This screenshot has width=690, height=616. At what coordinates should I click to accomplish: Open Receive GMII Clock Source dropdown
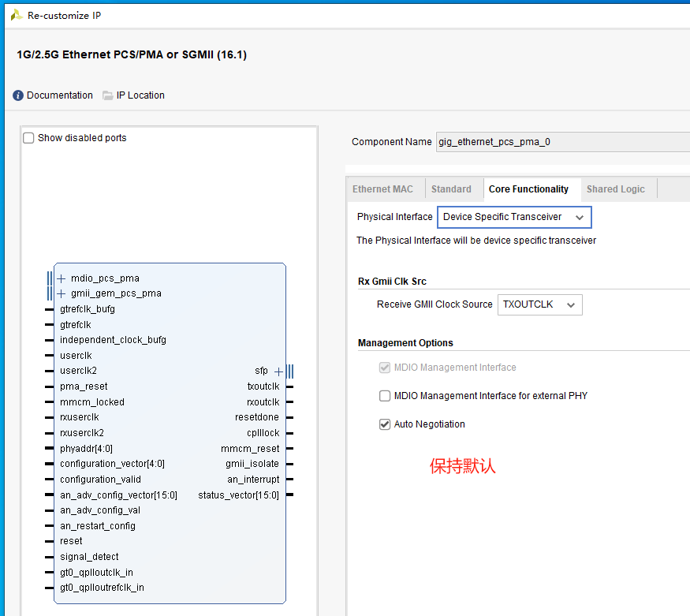tap(540, 304)
